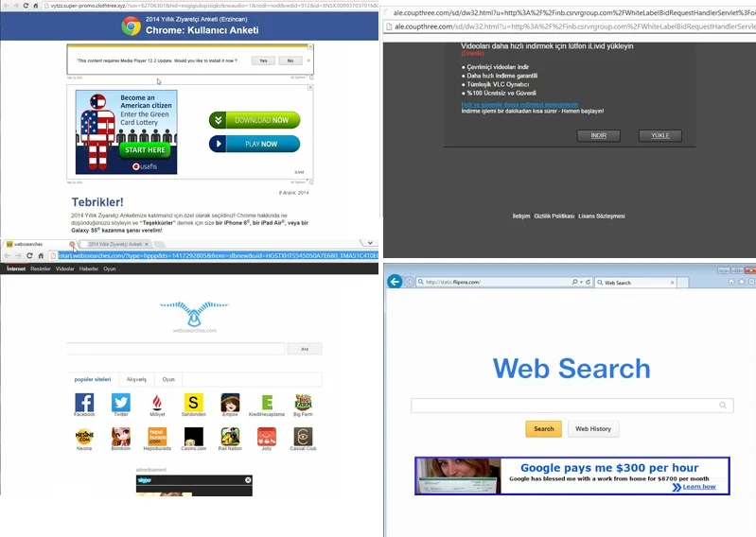
Task: Click the Sahibinden yellow S icon
Action: [194, 403]
